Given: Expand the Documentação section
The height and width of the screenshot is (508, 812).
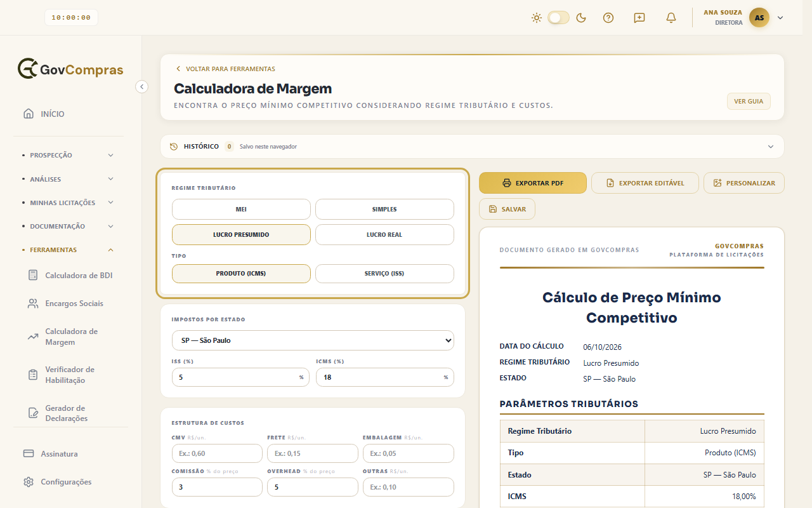Looking at the screenshot, I should click(x=69, y=226).
